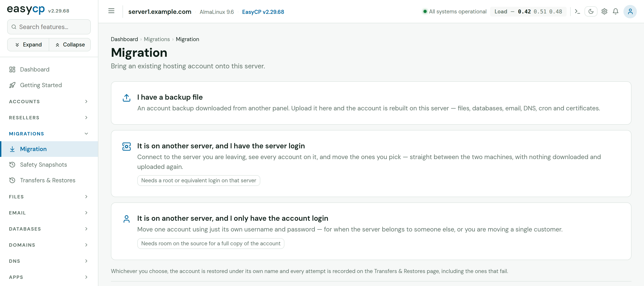
Task: Click the Dashboard grid icon in sidebar
Action: (x=12, y=69)
